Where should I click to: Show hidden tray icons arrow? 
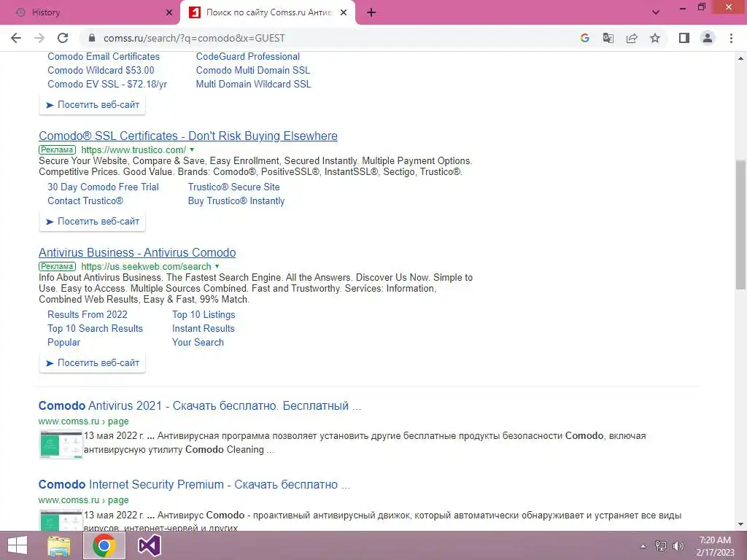[x=643, y=546]
